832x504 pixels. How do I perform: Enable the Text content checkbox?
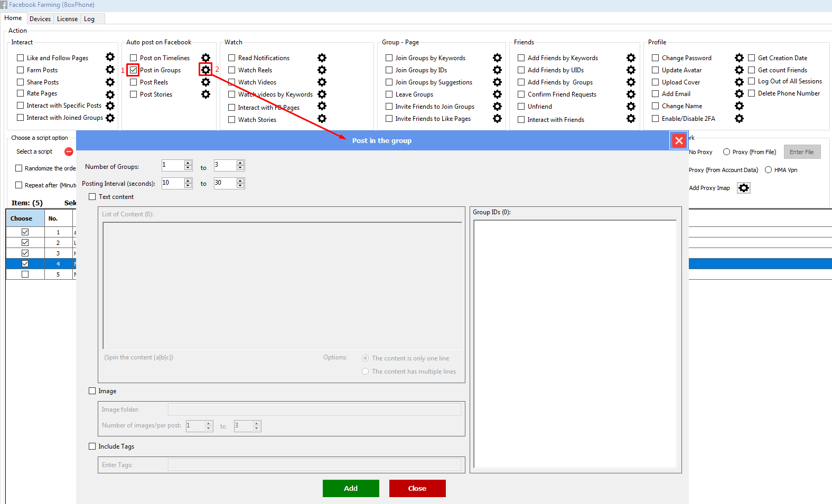(92, 196)
